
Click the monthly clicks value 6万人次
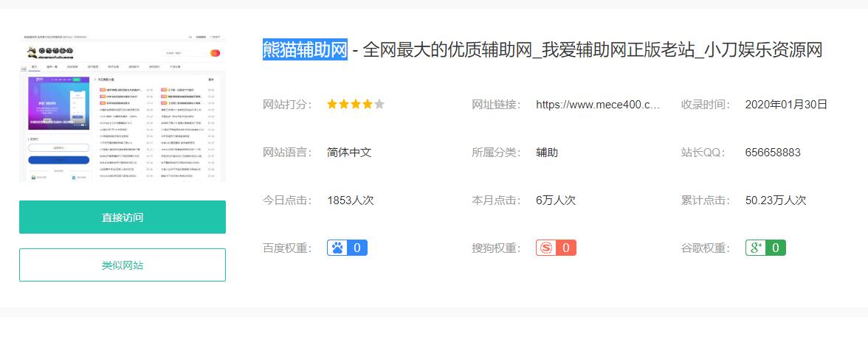(x=556, y=200)
